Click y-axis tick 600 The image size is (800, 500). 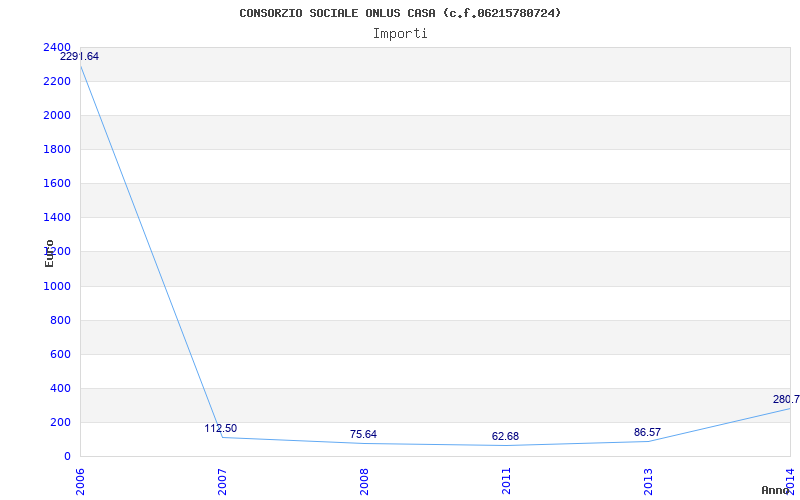point(60,355)
